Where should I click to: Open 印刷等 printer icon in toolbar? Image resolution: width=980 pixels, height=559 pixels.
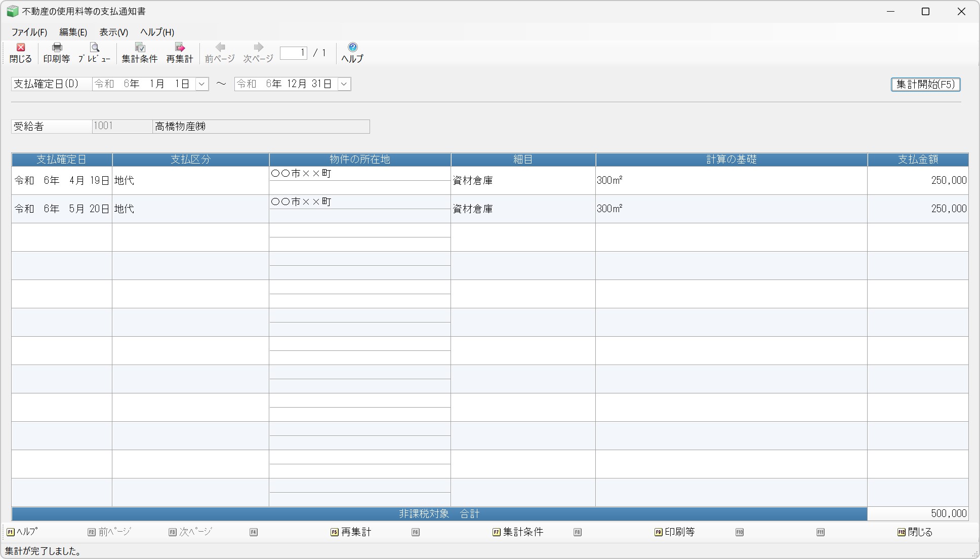pyautogui.click(x=57, y=48)
